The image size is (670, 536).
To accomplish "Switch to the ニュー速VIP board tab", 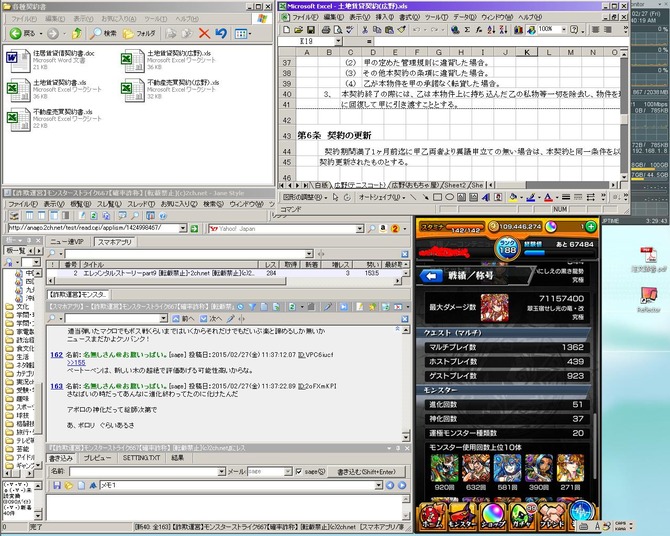I will pyautogui.click(x=67, y=242).
